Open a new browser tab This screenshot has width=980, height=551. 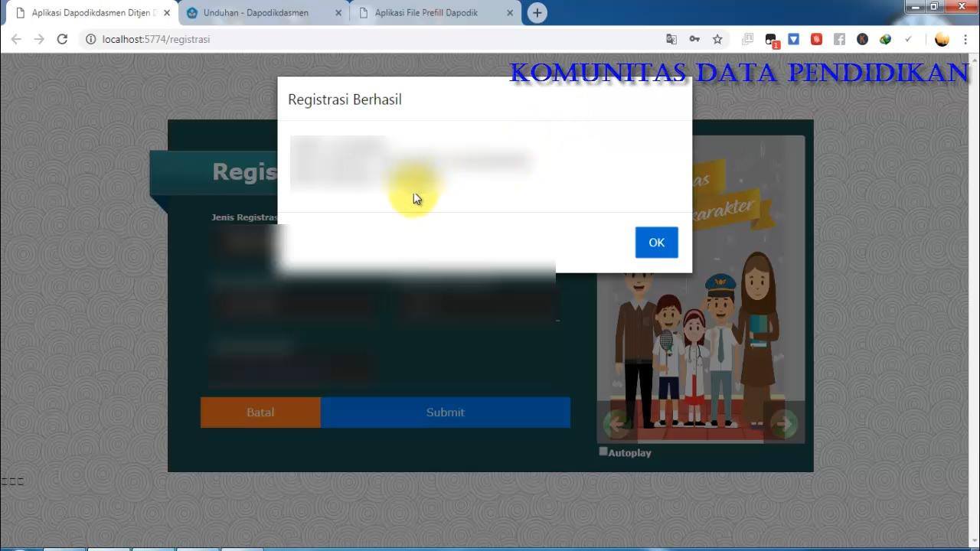pyautogui.click(x=537, y=13)
